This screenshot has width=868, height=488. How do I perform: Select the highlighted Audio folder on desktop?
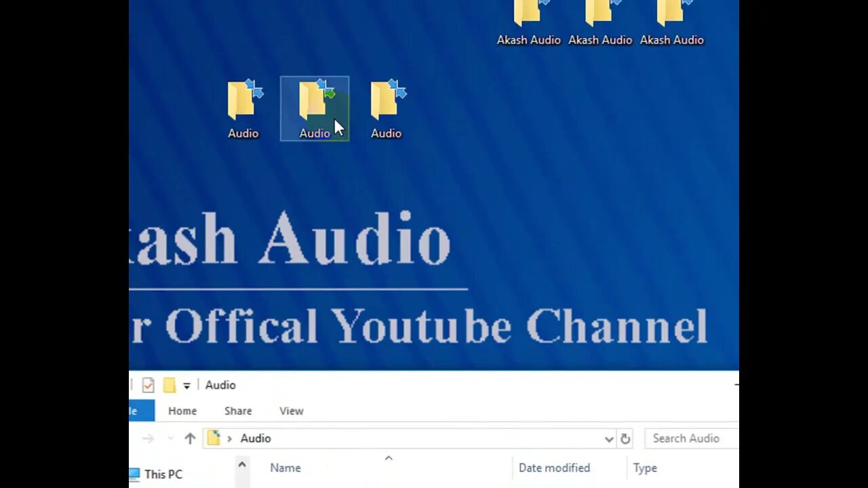[315, 108]
